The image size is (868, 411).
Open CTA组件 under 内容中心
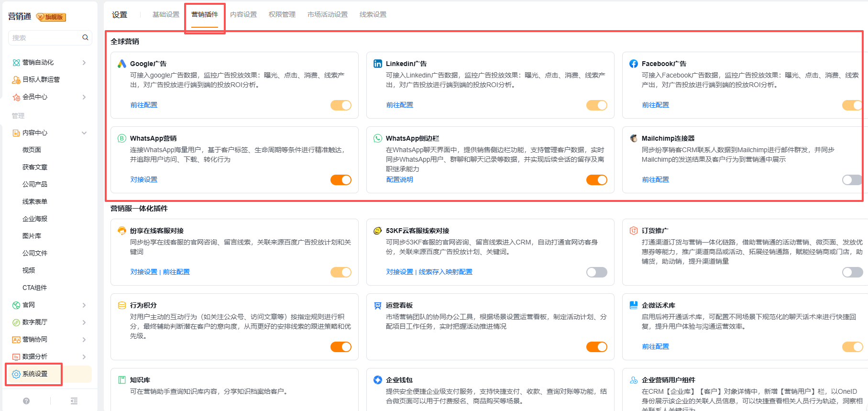click(x=35, y=288)
